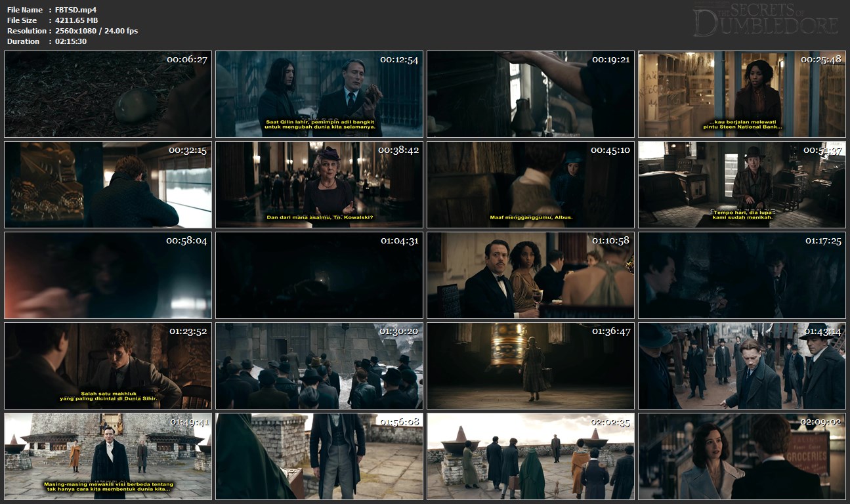Click the thumbnail at 01:23:52

click(x=108, y=366)
